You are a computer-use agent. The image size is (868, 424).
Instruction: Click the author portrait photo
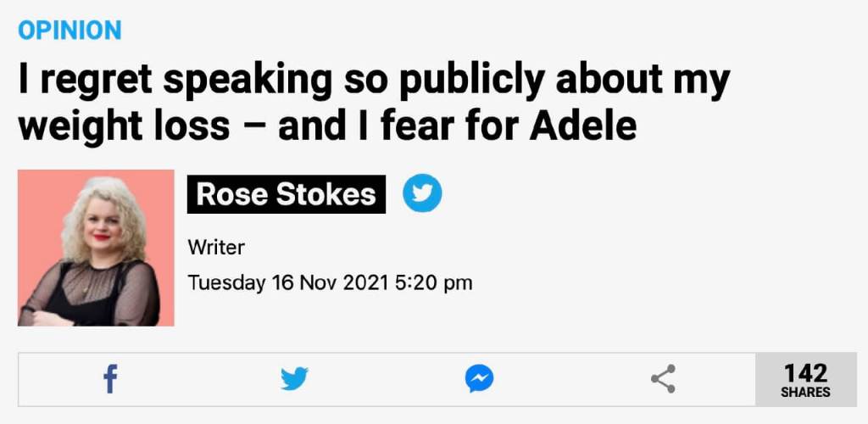coord(95,248)
